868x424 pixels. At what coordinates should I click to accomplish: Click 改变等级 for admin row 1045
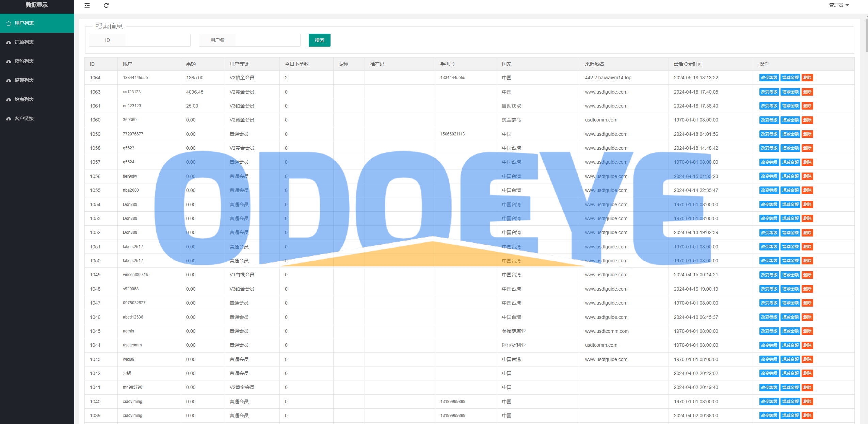[x=769, y=331]
